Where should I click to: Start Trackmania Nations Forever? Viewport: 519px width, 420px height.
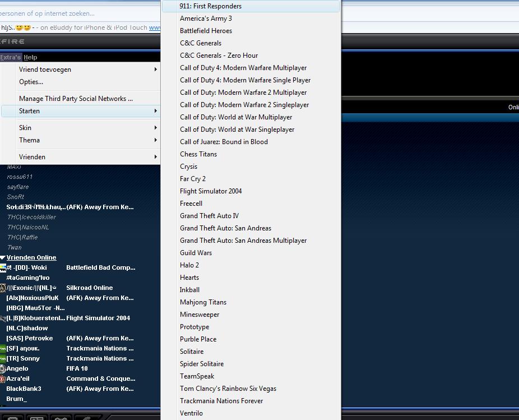(x=251, y=401)
